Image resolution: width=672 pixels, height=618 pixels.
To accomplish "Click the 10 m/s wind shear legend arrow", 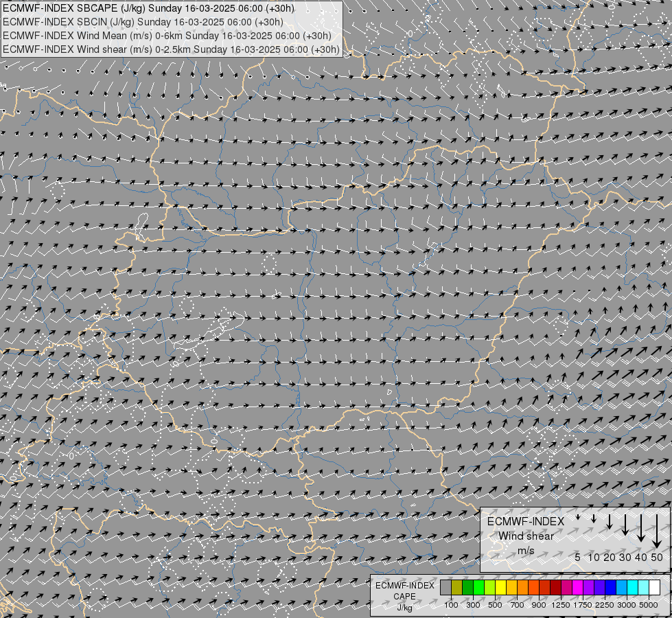I will pyautogui.click(x=594, y=518).
